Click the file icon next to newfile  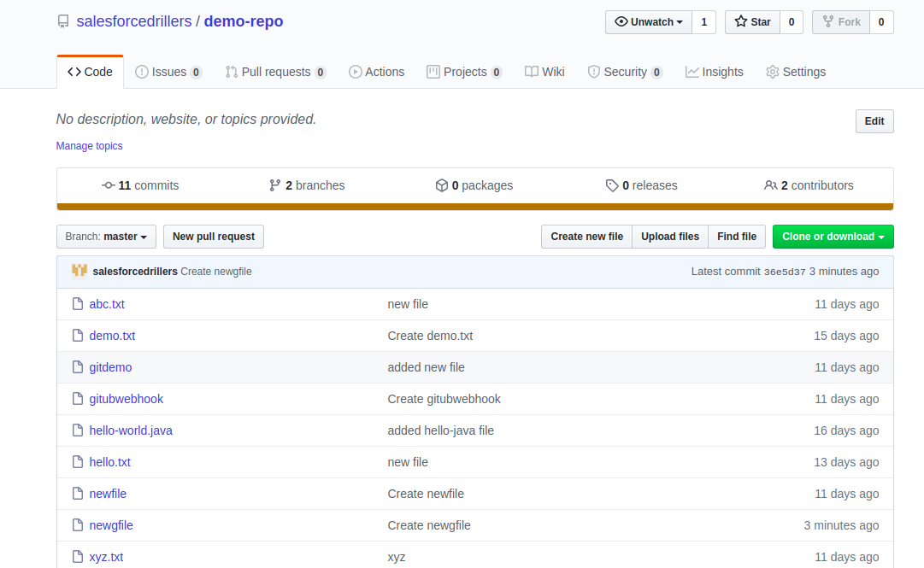[78, 493]
